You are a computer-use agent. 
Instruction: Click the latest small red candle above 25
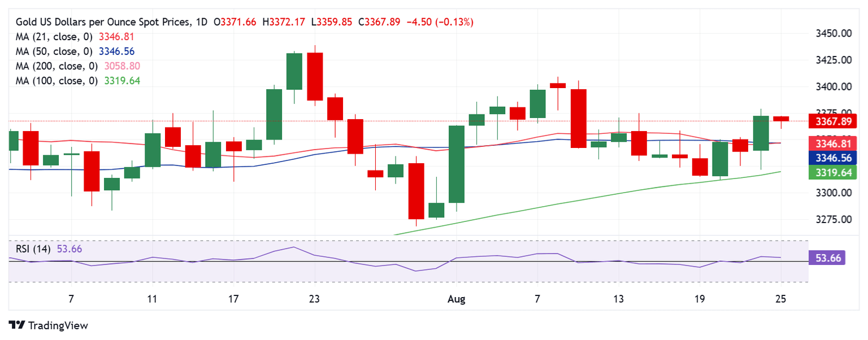781,119
